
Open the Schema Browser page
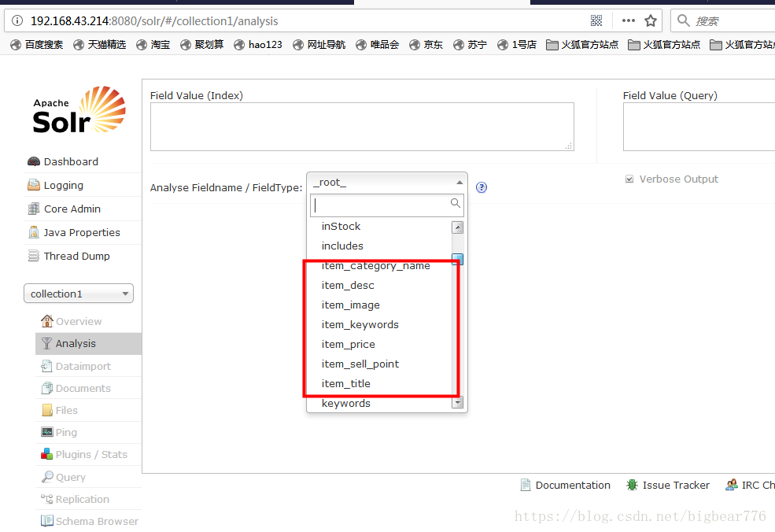97,521
